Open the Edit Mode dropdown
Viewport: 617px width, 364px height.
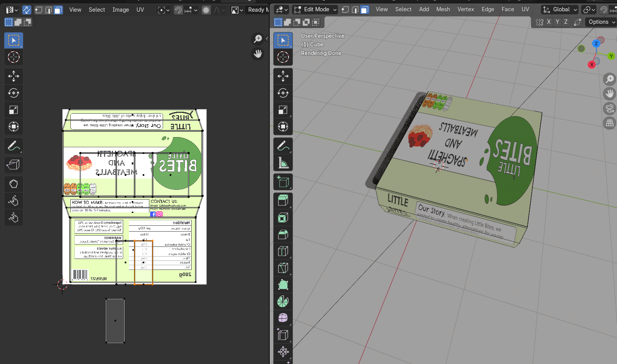(x=315, y=9)
